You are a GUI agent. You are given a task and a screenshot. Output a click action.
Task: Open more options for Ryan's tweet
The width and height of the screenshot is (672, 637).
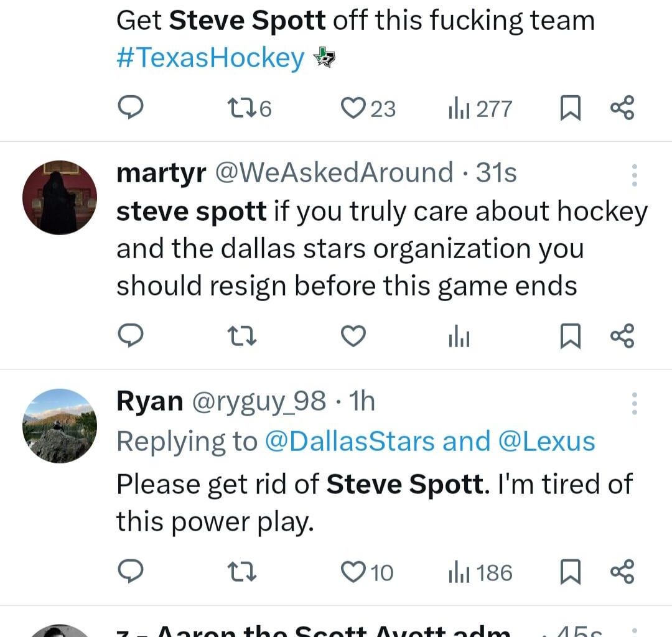[x=634, y=404]
